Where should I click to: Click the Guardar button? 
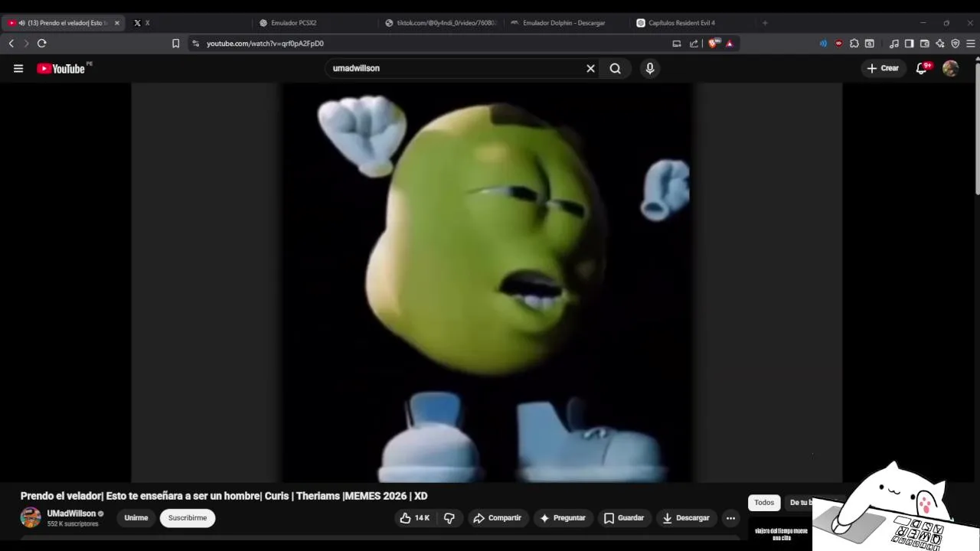pos(624,518)
